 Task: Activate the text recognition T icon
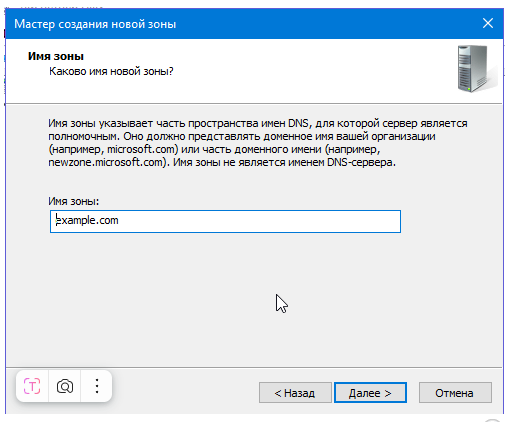32,386
